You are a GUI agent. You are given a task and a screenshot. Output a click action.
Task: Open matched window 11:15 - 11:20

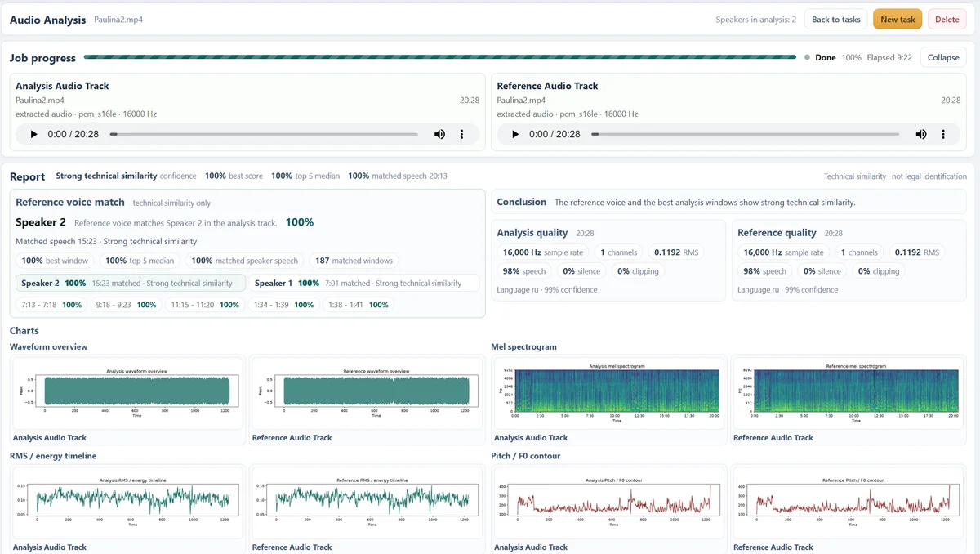tap(205, 305)
